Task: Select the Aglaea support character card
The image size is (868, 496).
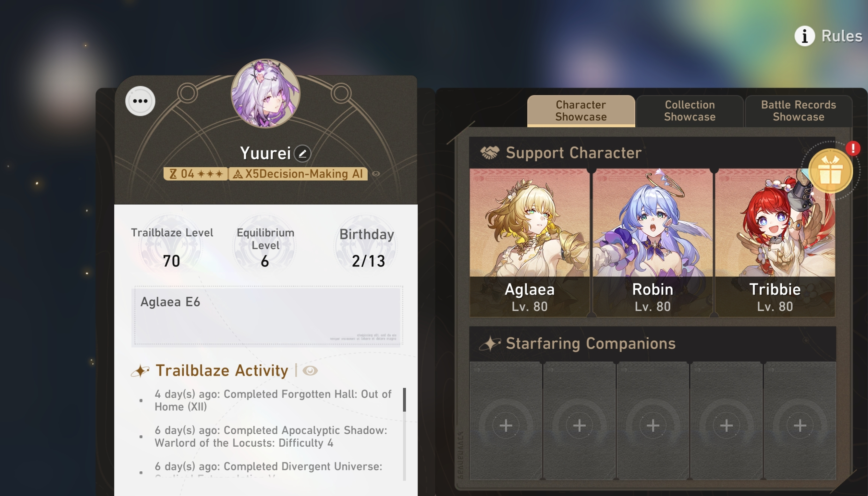Action: [530, 242]
